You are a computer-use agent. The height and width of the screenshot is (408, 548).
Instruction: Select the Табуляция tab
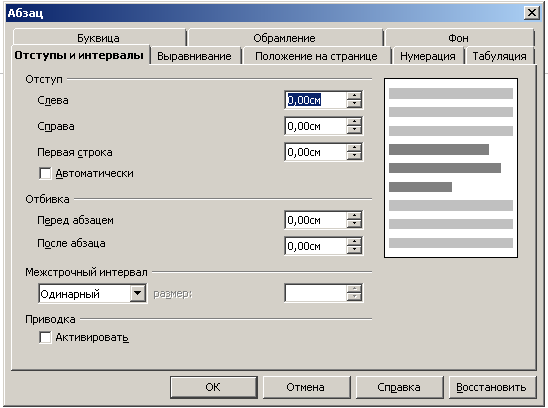point(500,56)
